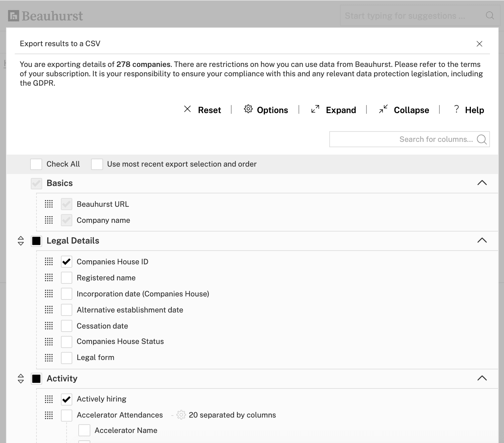
Task: Click the Basics section heading
Action: point(60,183)
